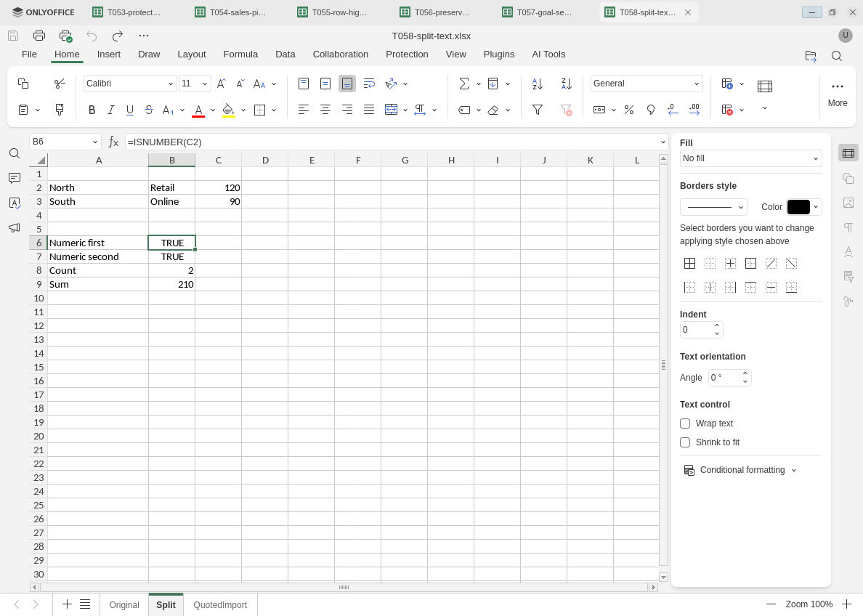Click the Align middle icon
Viewport: 863px width, 616px height.
(325, 84)
